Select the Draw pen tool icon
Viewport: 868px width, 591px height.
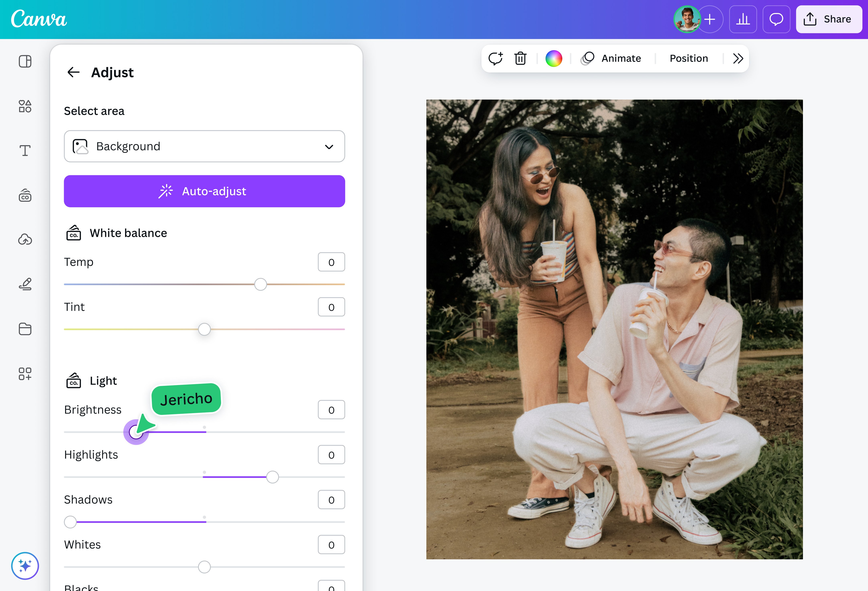tap(25, 284)
